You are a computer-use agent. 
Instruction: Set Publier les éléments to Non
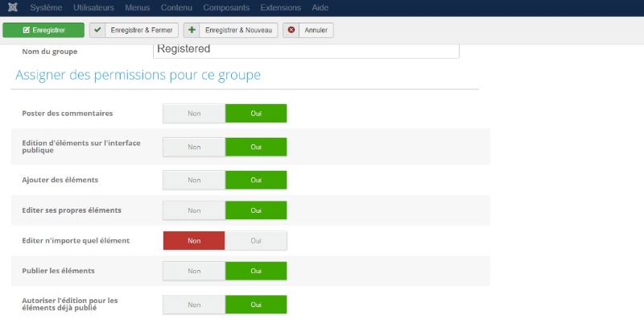click(x=194, y=271)
